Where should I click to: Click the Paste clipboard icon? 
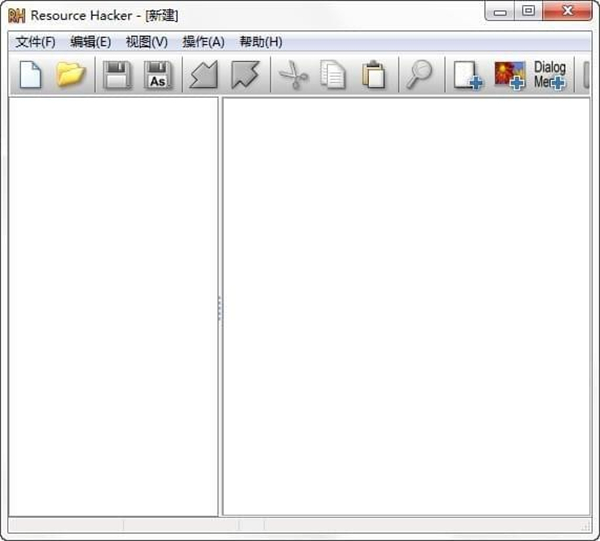tap(374, 75)
